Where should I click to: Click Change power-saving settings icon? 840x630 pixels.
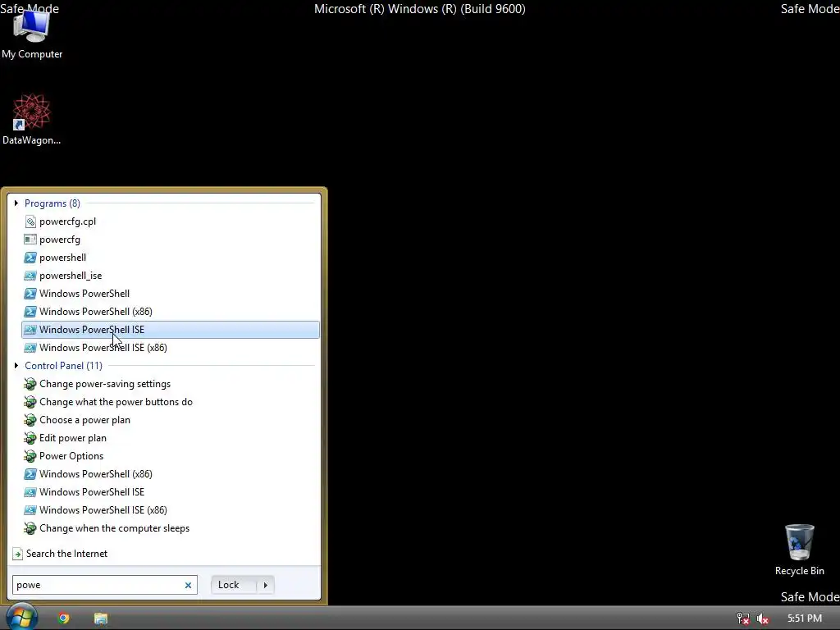pyautogui.click(x=30, y=384)
